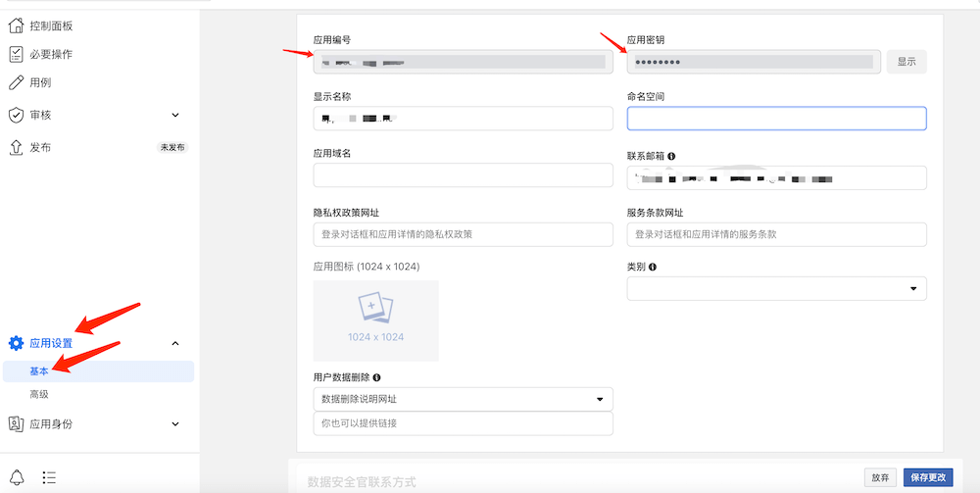Select 基本 settings menu item
The height and width of the screenshot is (493, 980).
[39, 371]
